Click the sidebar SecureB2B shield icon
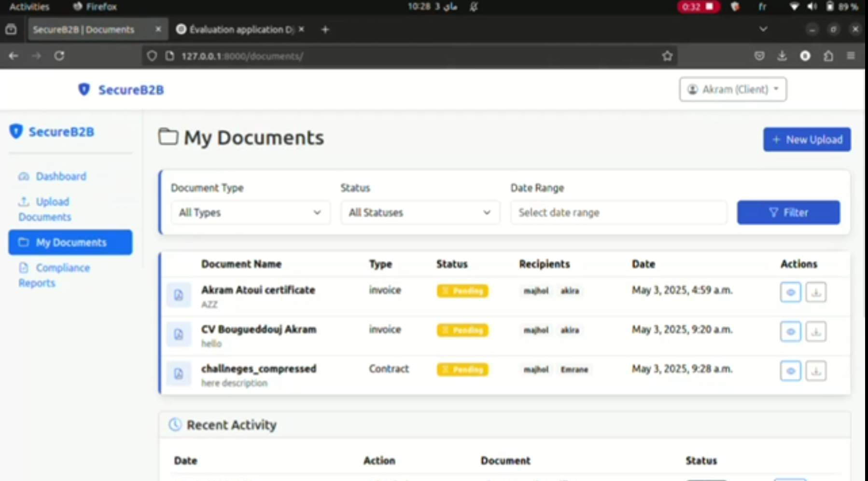868x481 pixels. tap(16, 131)
